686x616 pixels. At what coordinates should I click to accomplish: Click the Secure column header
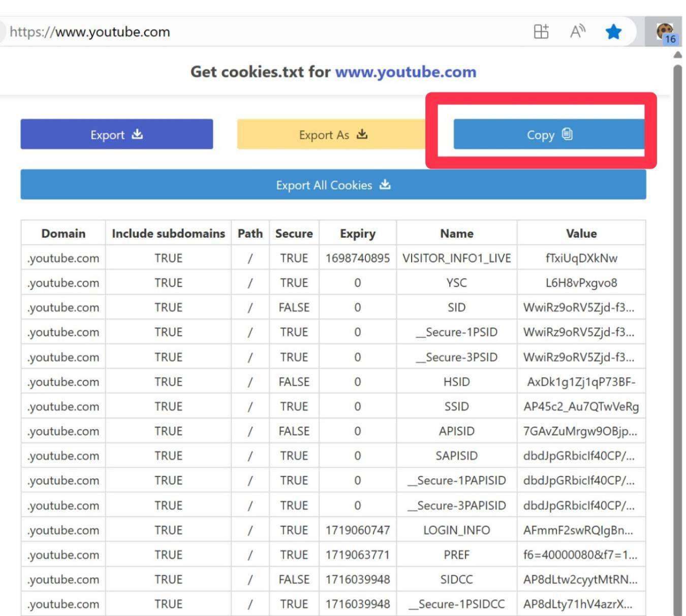294,233
